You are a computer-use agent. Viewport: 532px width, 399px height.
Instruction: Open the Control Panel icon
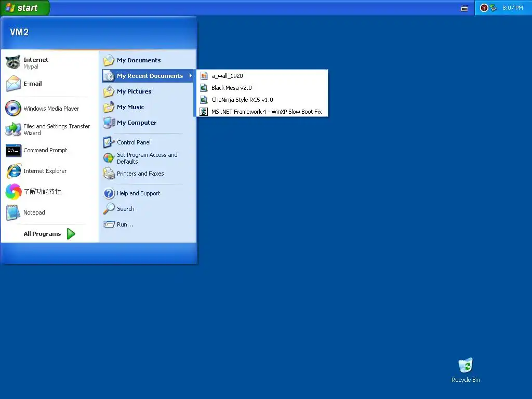coord(109,142)
